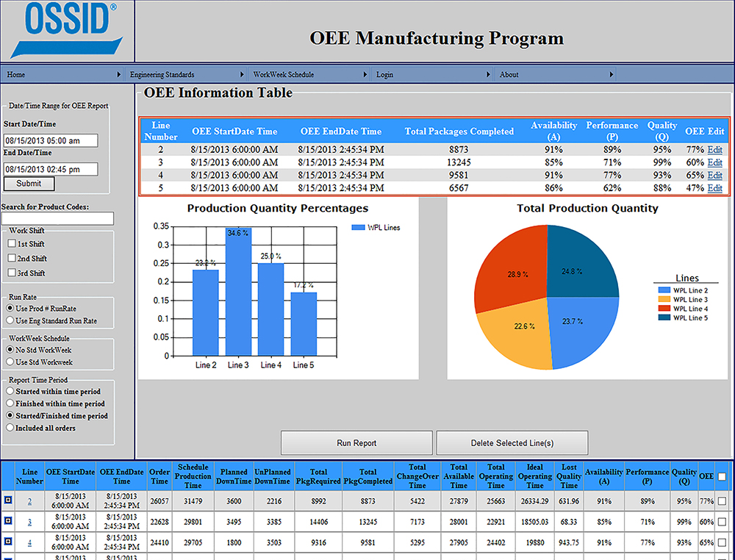
Task: Select Use Eng Standard Run Rate
Action: pos(10,321)
